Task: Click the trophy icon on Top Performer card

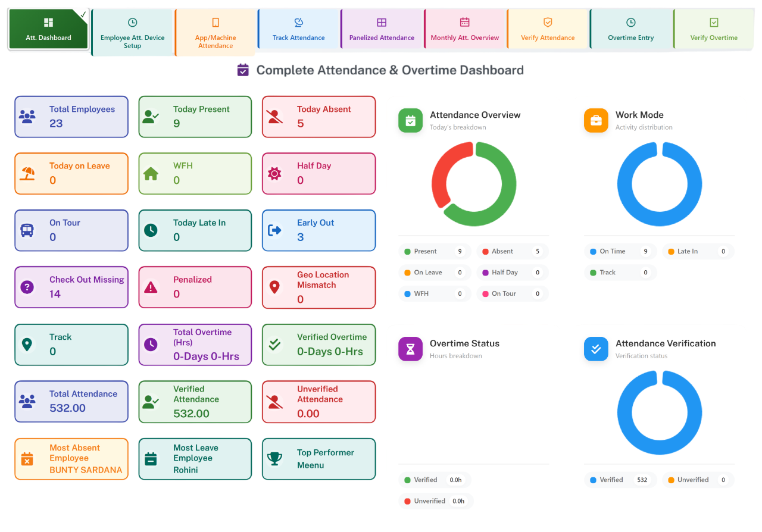Action: tap(274, 459)
